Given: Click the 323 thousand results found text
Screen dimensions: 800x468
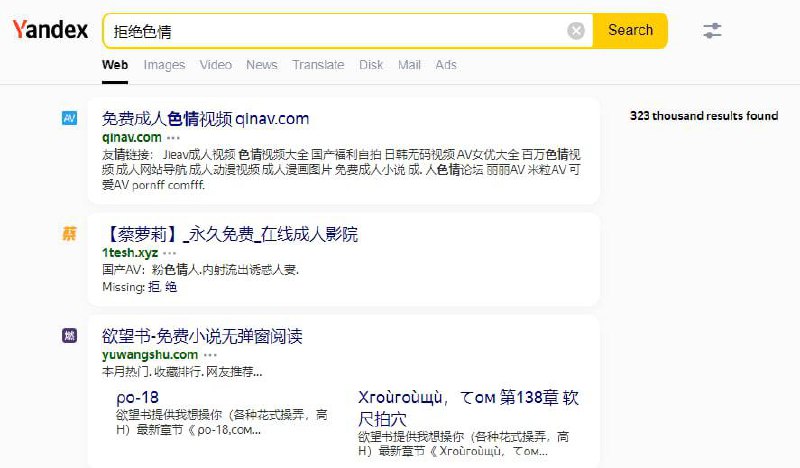Looking at the screenshot, I should click(704, 116).
